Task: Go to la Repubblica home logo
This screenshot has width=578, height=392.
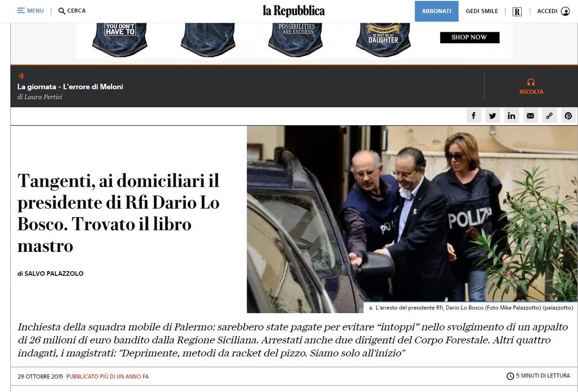Action: click(294, 11)
